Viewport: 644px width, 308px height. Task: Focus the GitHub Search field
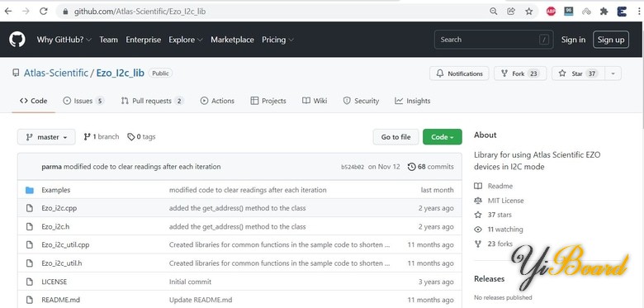[x=494, y=40]
